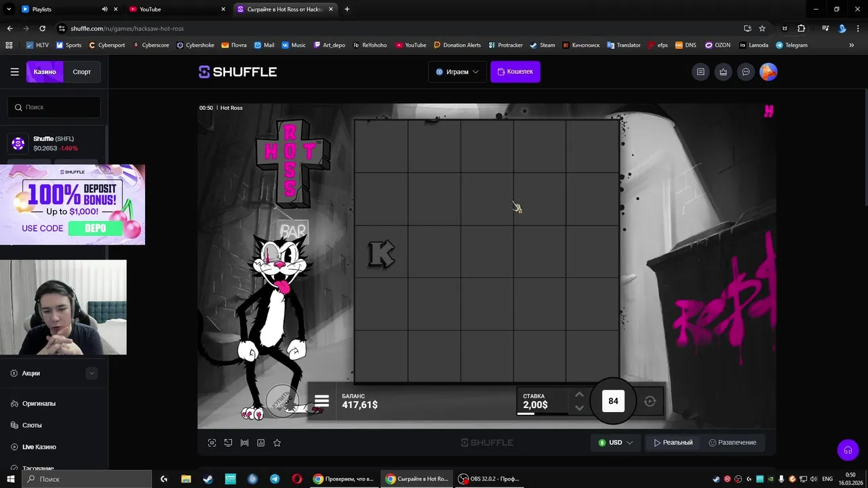Select the Спорт tab
The height and width of the screenshot is (488, 868).
(82, 72)
